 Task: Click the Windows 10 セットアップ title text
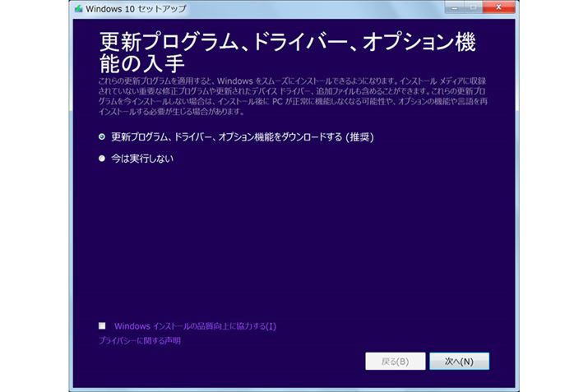pyautogui.click(x=136, y=8)
